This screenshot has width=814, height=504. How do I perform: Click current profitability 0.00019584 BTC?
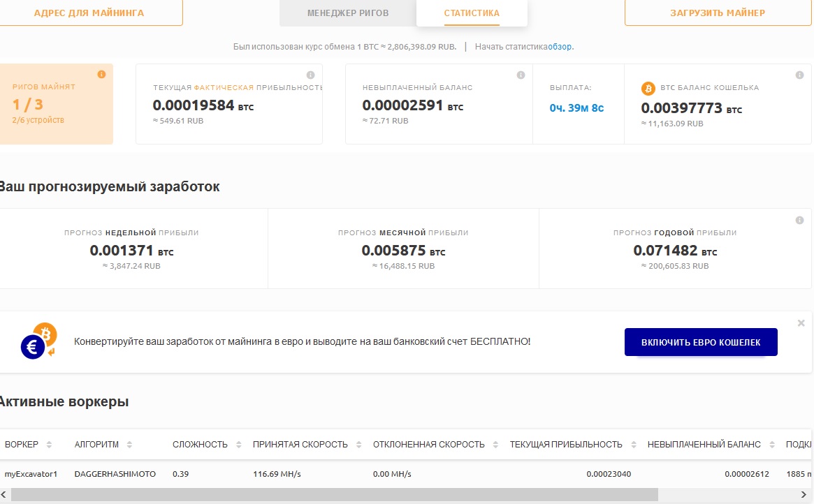pos(203,105)
